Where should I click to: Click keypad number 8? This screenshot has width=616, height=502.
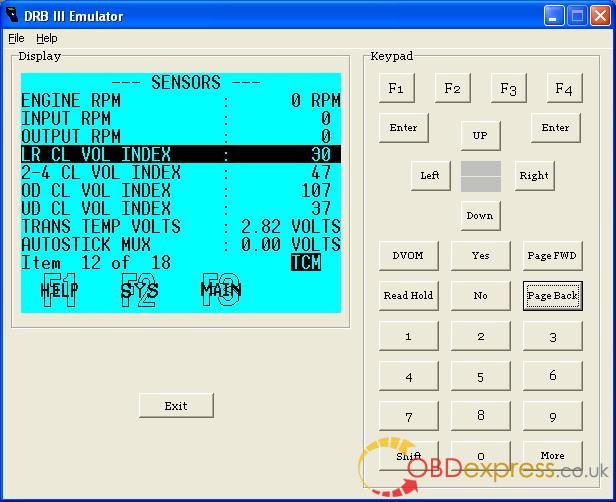coord(480,416)
